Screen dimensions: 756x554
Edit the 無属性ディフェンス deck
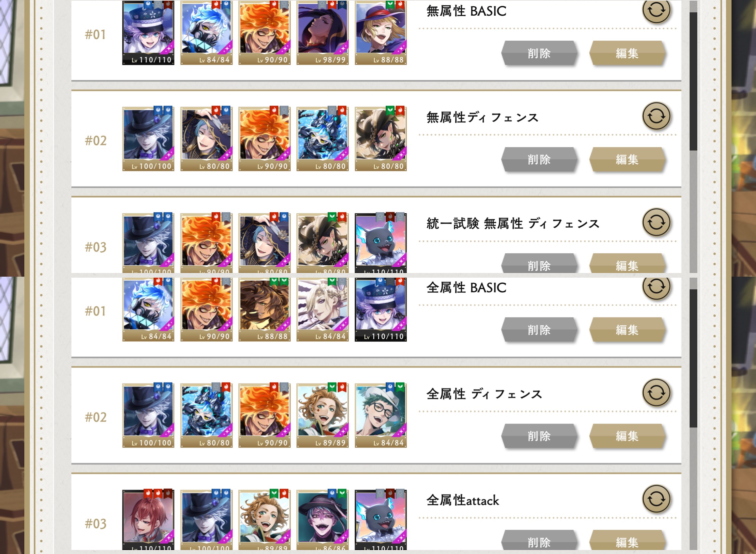pos(627,159)
